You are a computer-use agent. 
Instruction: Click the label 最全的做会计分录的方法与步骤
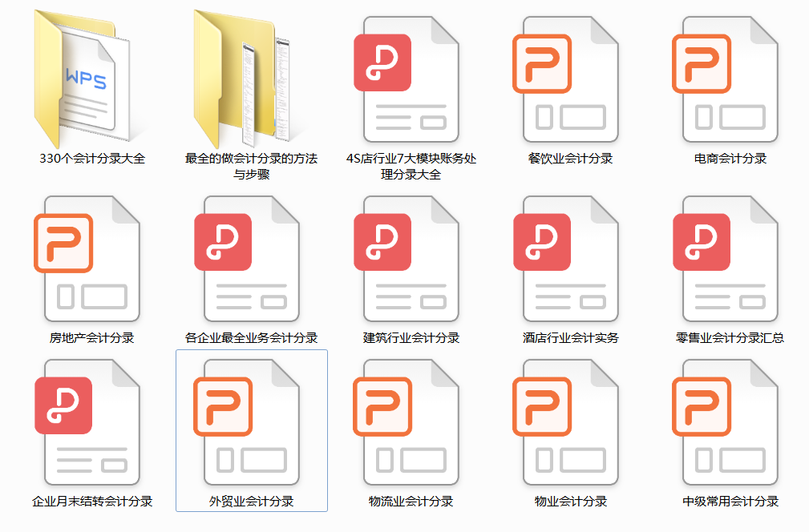tap(251, 166)
